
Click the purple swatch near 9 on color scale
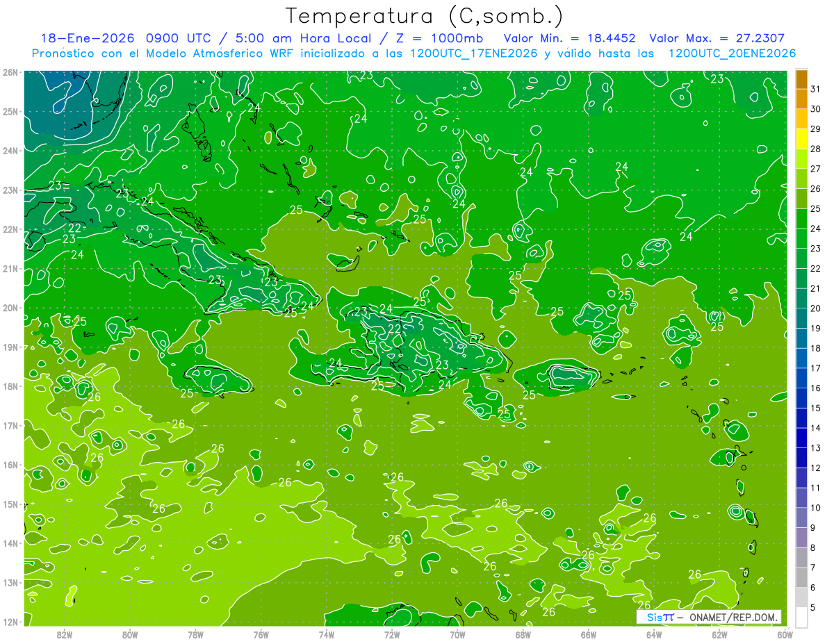pyautogui.click(x=801, y=537)
